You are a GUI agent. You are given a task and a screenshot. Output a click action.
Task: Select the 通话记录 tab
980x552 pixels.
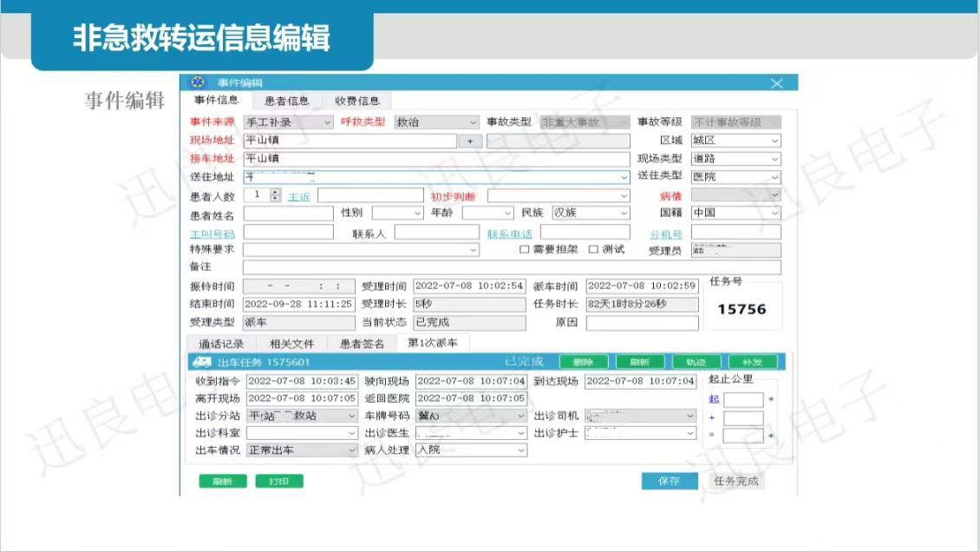point(220,344)
